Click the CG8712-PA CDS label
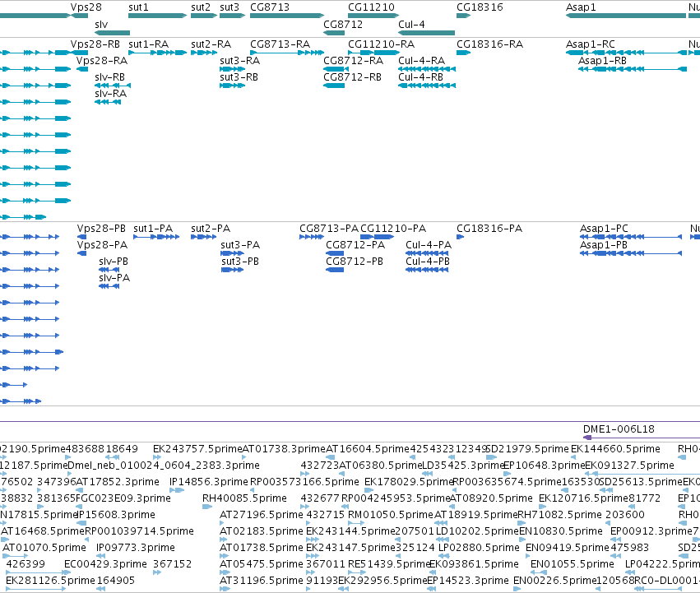This screenshot has width=700, height=593. click(x=355, y=245)
